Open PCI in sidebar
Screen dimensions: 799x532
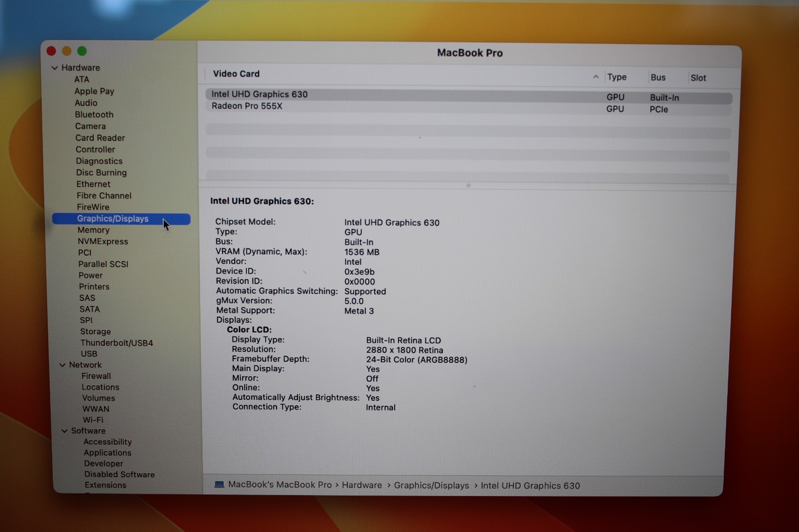(85, 253)
